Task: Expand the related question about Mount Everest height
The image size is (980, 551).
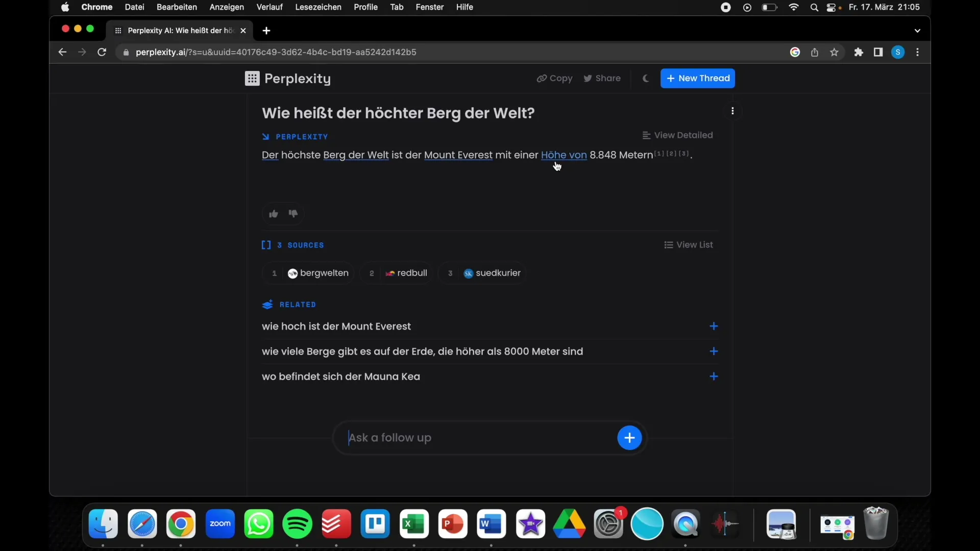Action: 713,325
